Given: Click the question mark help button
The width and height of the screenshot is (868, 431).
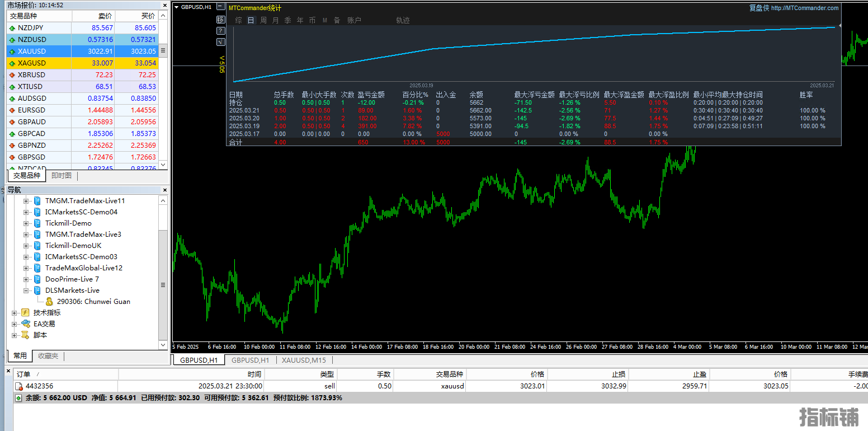Looking at the screenshot, I should coord(220,30).
